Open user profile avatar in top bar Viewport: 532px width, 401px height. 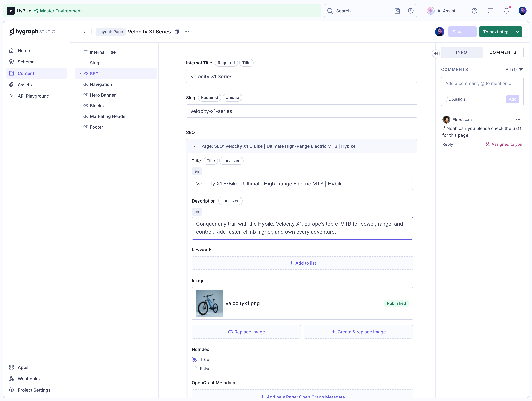click(x=522, y=11)
